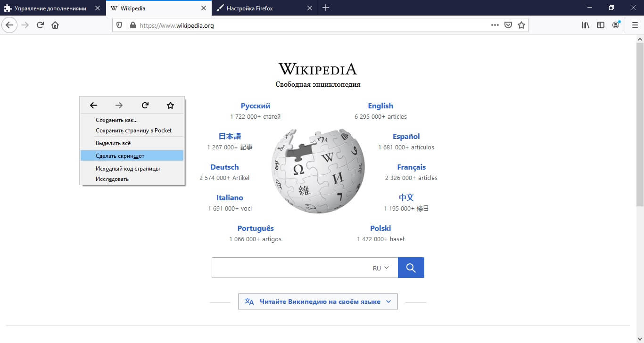This screenshot has height=343, width=644.
Task: Click the tracking protection shield icon
Action: point(119,25)
